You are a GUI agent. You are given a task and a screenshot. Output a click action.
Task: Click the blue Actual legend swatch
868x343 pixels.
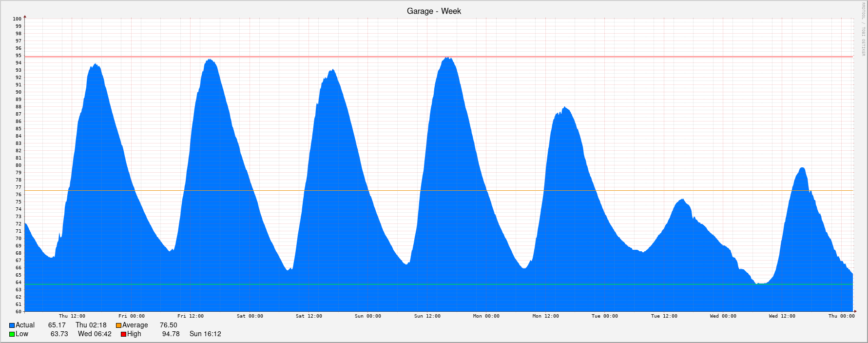click(x=12, y=325)
